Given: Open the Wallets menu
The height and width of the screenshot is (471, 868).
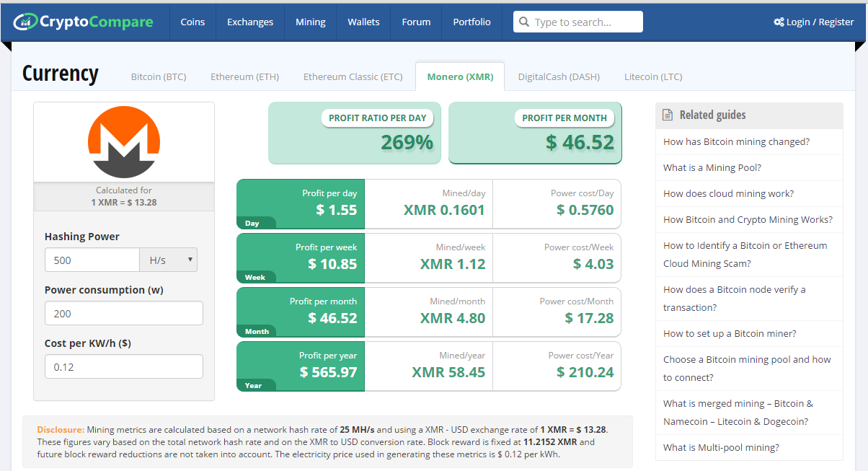Looking at the screenshot, I should coord(363,22).
